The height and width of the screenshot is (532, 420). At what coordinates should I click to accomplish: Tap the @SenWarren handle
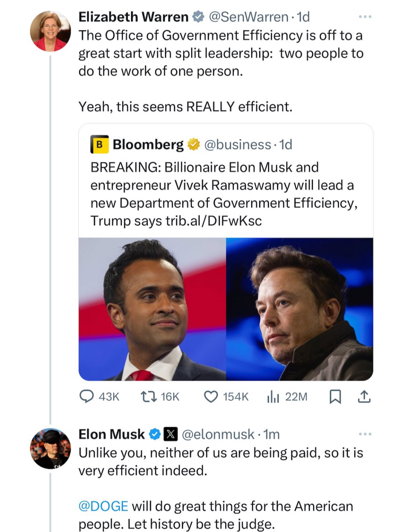point(248,17)
